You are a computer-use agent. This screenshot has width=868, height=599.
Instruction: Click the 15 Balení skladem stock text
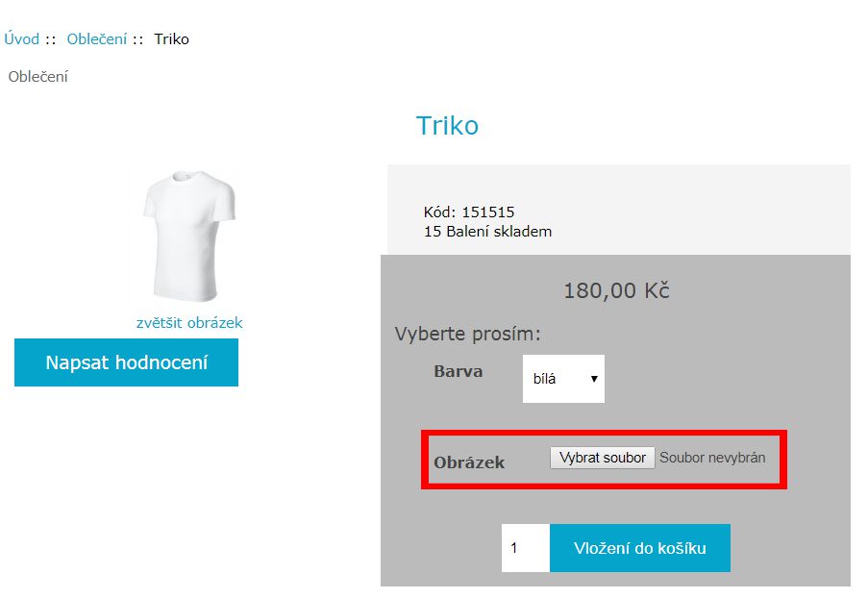[x=487, y=232]
